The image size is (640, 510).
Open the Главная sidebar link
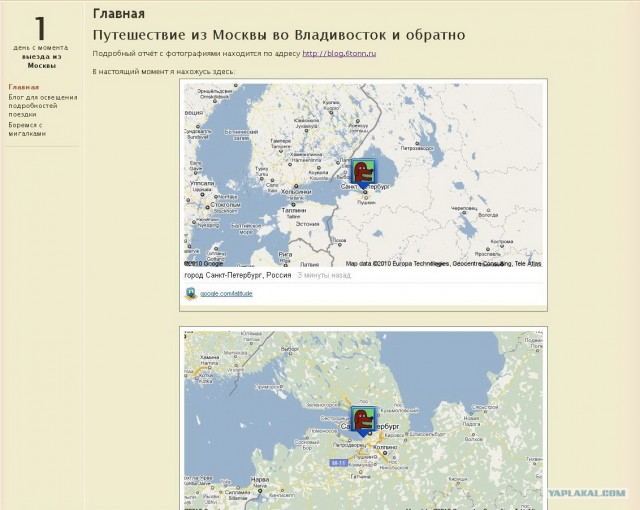pos(24,87)
